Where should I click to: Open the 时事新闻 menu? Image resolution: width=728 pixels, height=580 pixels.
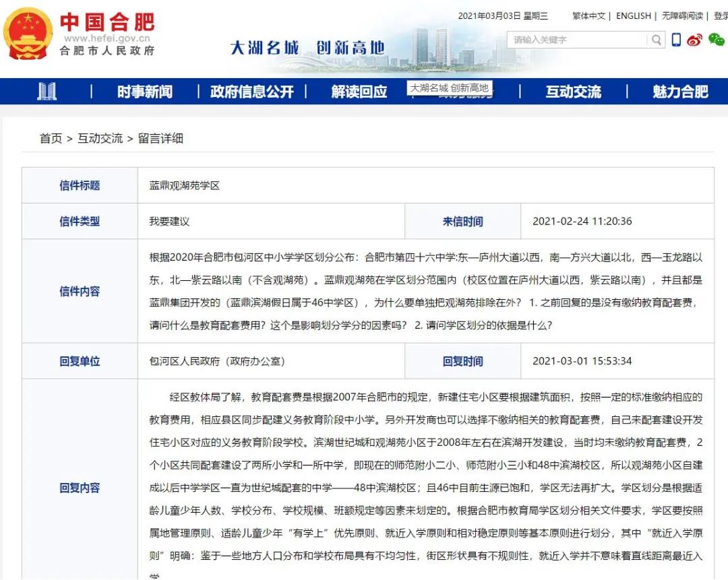(144, 92)
